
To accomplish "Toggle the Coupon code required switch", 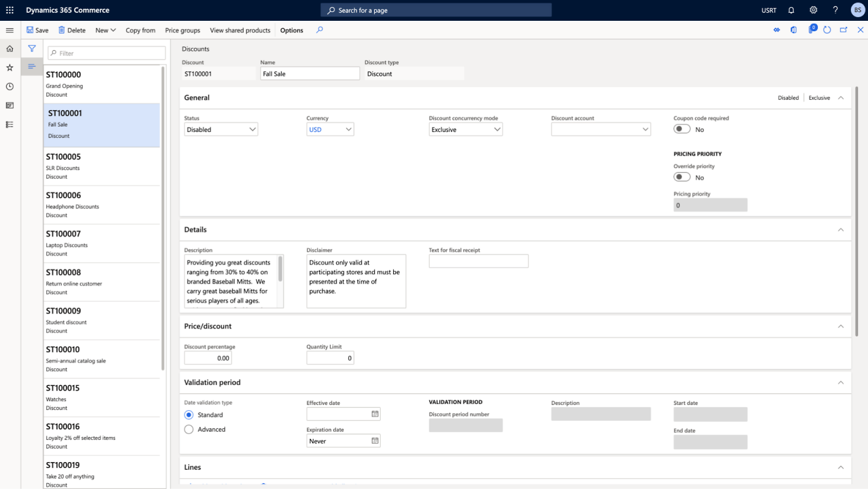I will coord(681,129).
